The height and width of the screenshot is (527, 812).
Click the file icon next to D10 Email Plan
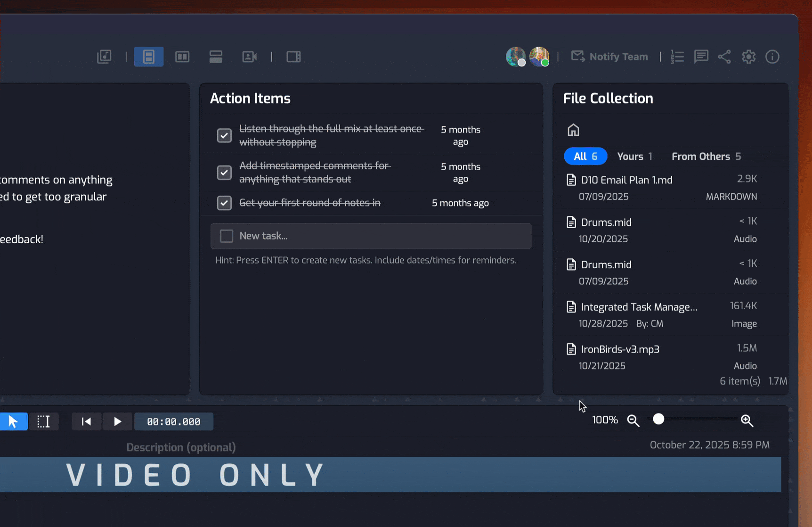tap(571, 180)
